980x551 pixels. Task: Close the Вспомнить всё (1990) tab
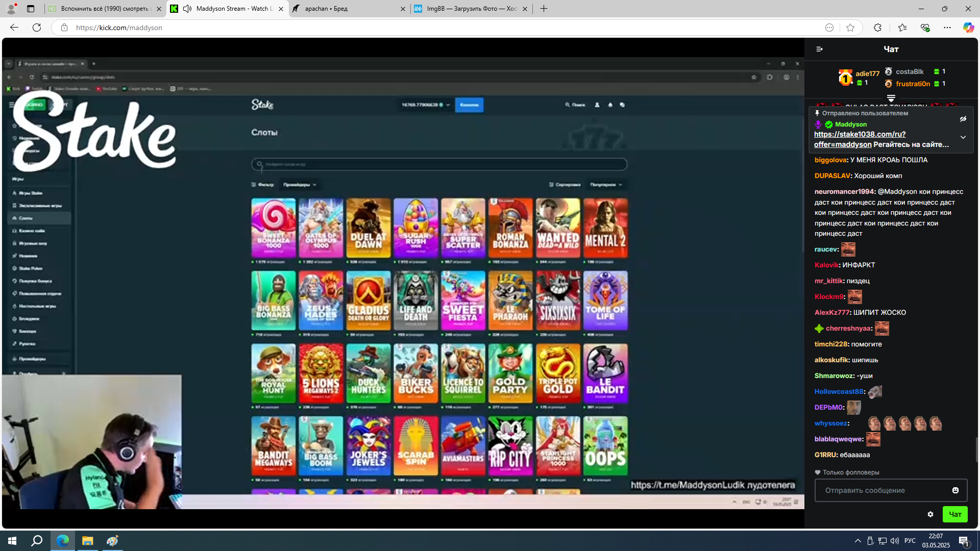159,9
